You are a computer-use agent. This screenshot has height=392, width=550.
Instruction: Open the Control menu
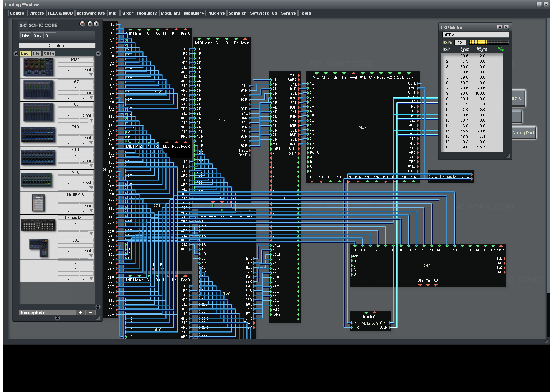tap(18, 13)
